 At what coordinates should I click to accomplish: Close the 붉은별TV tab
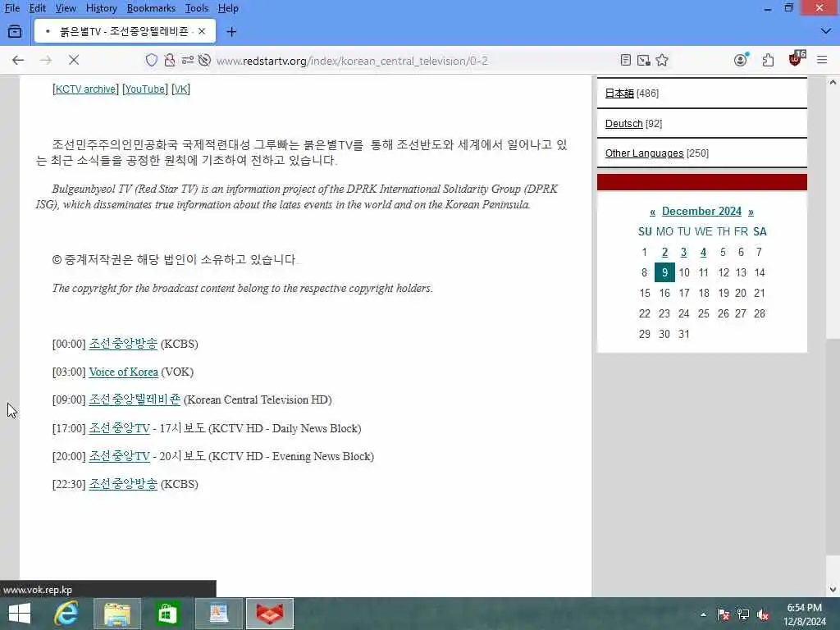coord(202,32)
